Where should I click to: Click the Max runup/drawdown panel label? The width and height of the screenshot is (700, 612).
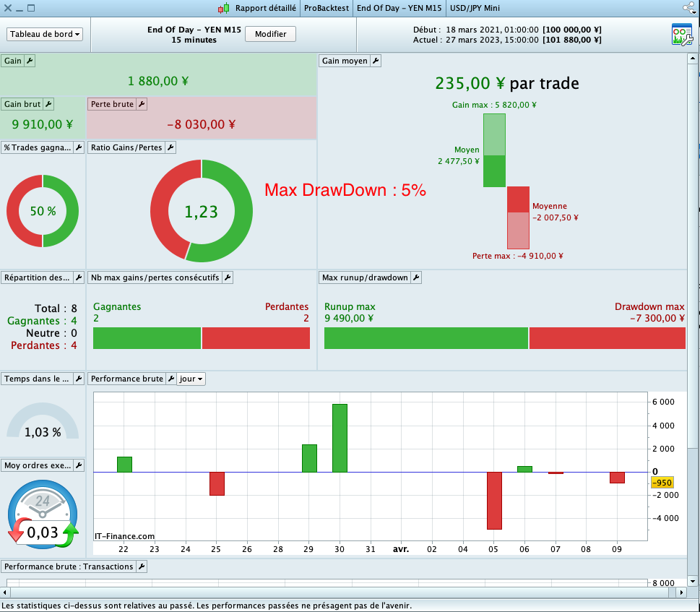click(x=365, y=277)
